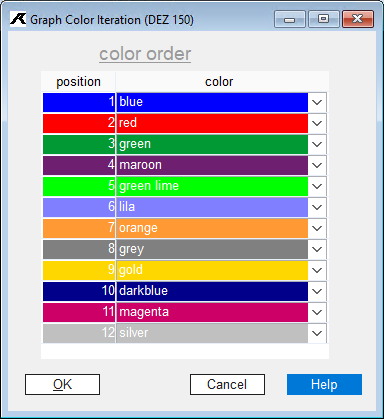Click the 'green lime' color name field
The height and width of the screenshot is (419, 384).
point(212,186)
